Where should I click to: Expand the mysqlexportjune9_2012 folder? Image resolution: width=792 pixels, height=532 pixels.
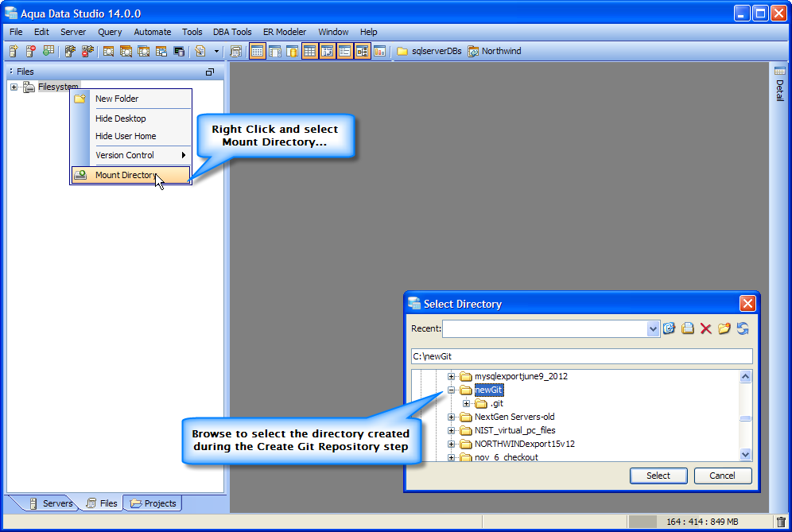pyautogui.click(x=451, y=376)
